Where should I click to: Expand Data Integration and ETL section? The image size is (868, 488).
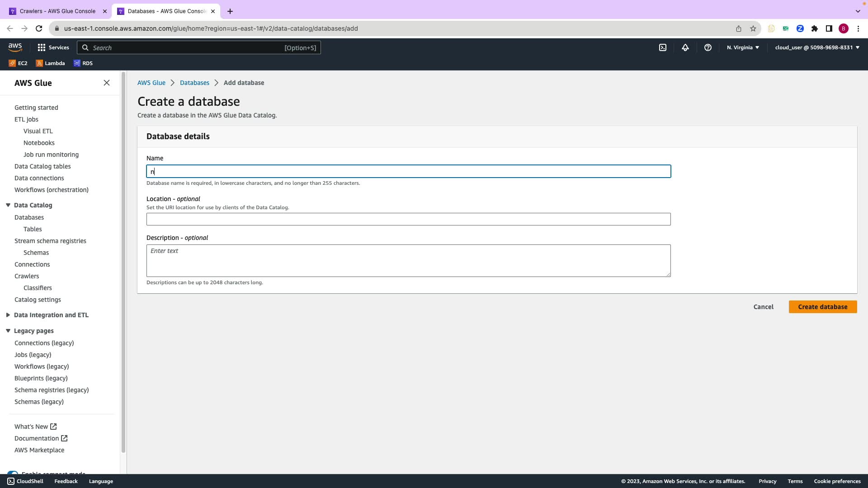pyautogui.click(x=8, y=315)
